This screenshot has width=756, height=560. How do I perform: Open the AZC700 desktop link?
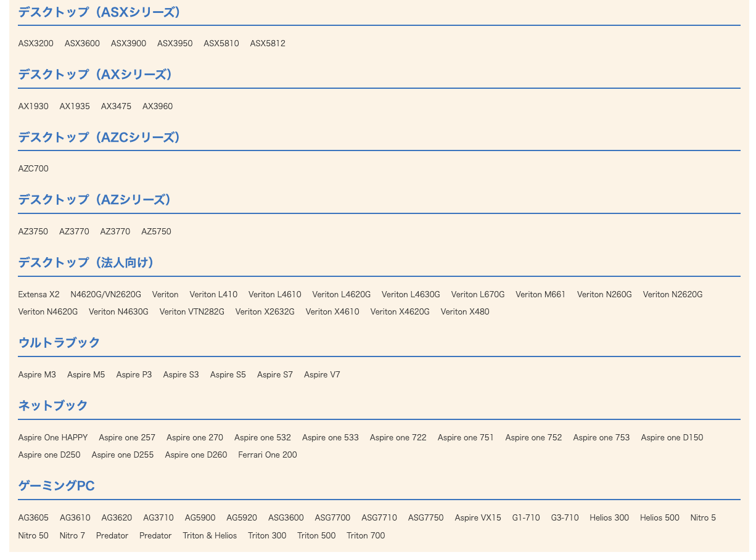coord(33,168)
